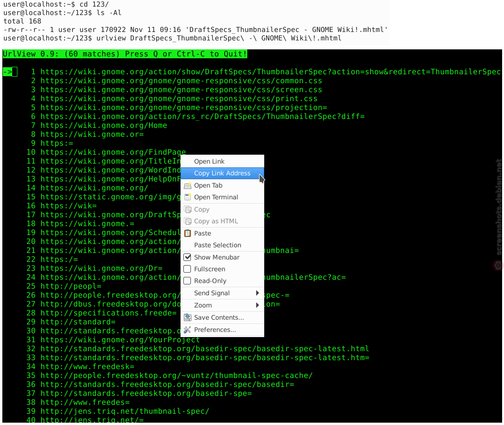
Task: Click the UrlView 0.9 status header line
Action: 125,54
